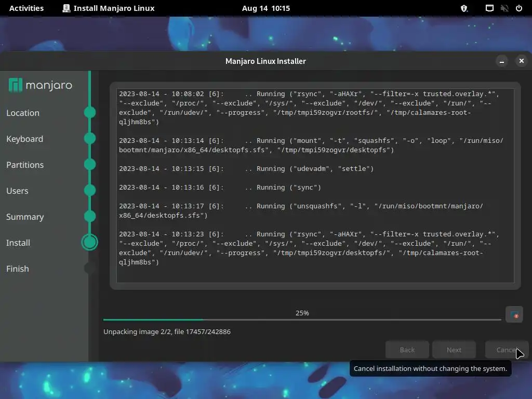The height and width of the screenshot is (399, 532).
Task: Click the 10:13:23 rsync desktopfs log entry
Action: point(309,248)
